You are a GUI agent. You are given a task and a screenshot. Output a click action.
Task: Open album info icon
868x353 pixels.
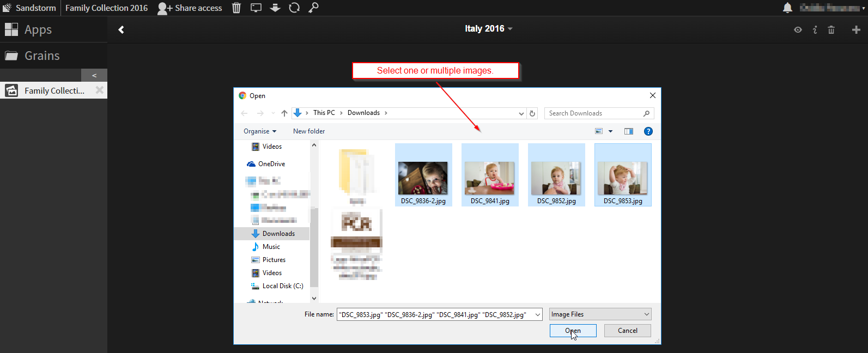(x=815, y=30)
